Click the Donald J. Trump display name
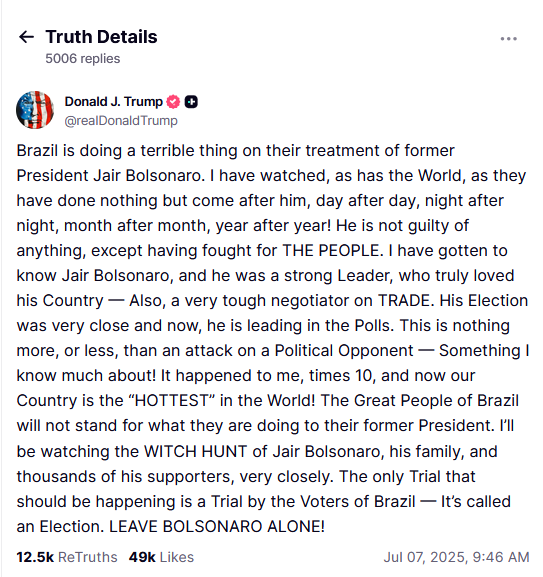 point(114,102)
